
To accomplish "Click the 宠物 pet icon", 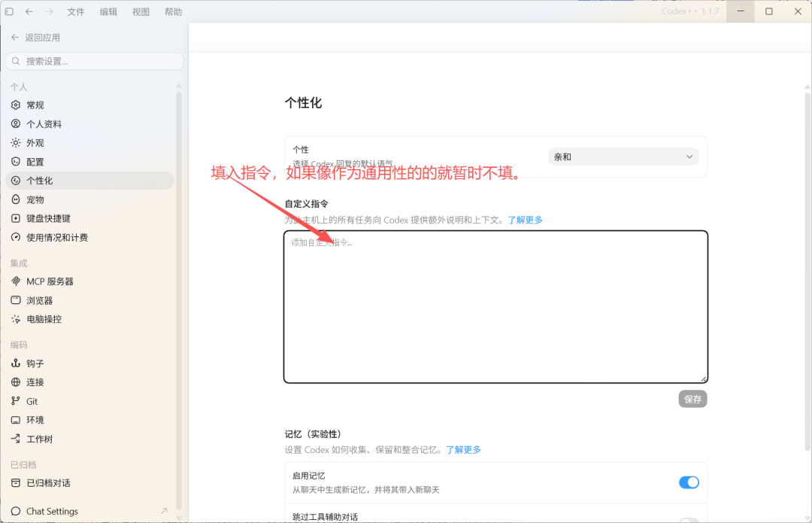I will (x=16, y=199).
